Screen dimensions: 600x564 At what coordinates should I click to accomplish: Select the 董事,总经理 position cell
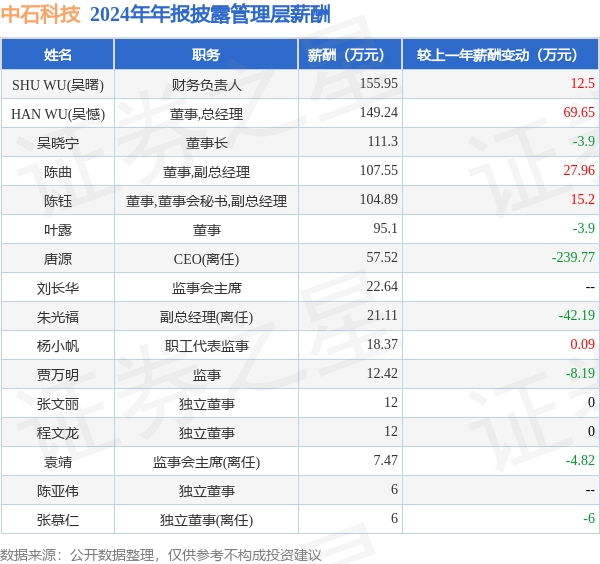206,114
